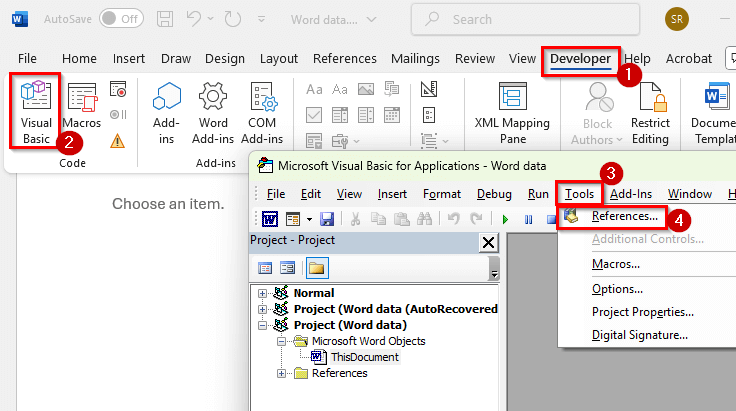Switch to the Mailings tab
Image resolution: width=736 pixels, height=411 pixels.
tap(415, 59)
